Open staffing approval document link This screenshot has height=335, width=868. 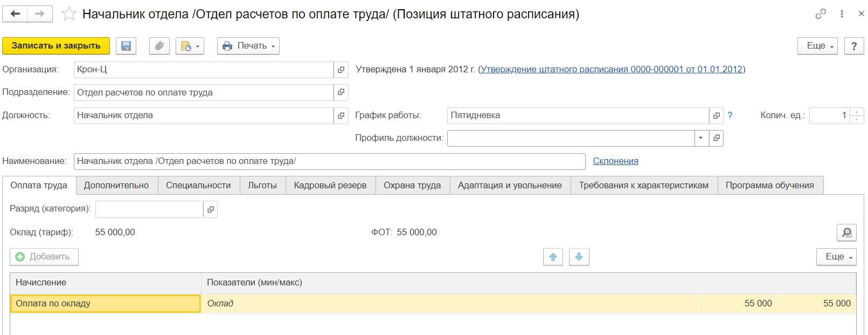612,70
